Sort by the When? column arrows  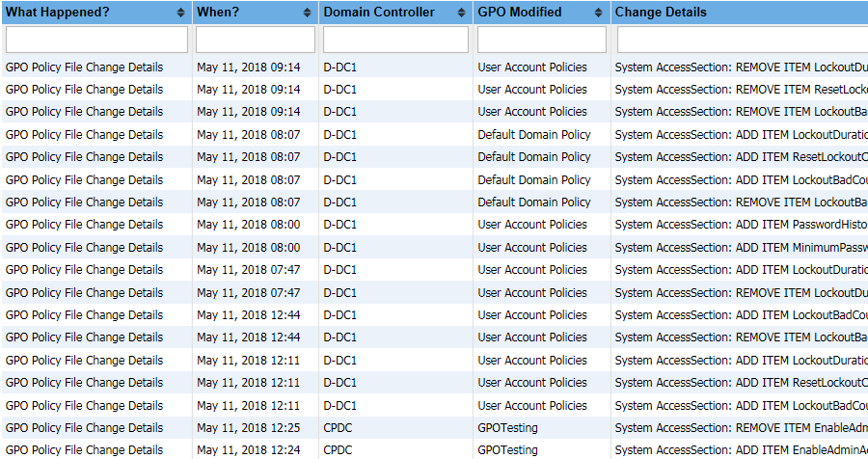coord(308,13)
